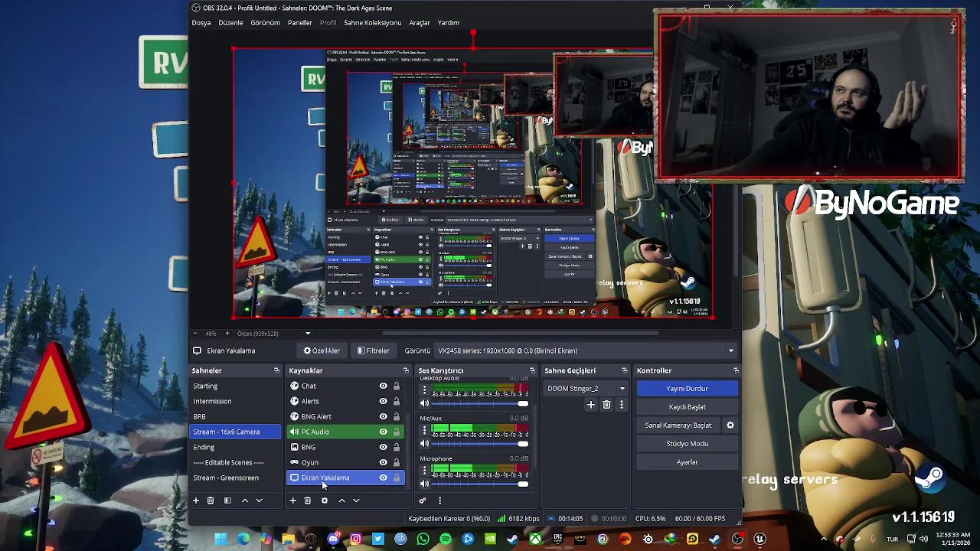
Task: Toggle lock on Oyun source
Action: (397, 462)
